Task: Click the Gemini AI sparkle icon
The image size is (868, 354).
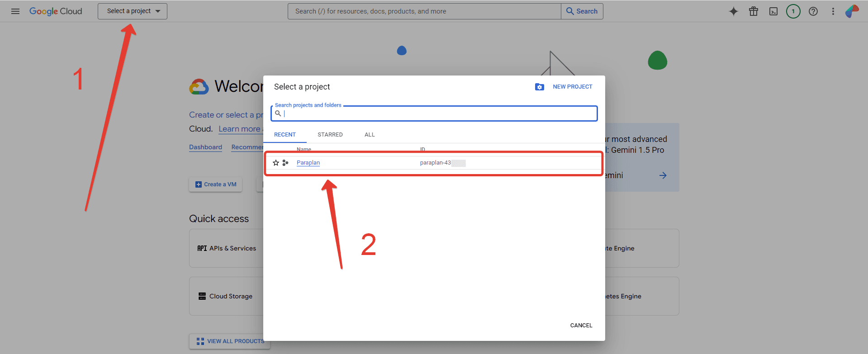Action: (733, 11)
